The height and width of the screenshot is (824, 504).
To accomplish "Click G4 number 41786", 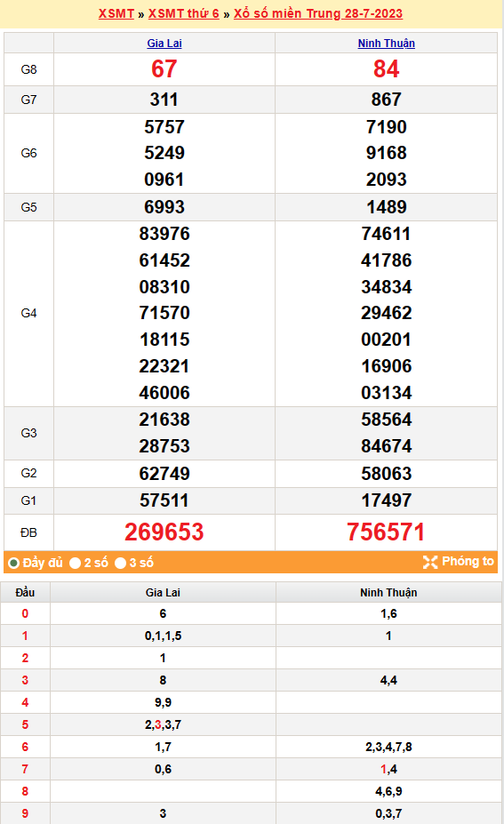I will (x=387, y=260).
